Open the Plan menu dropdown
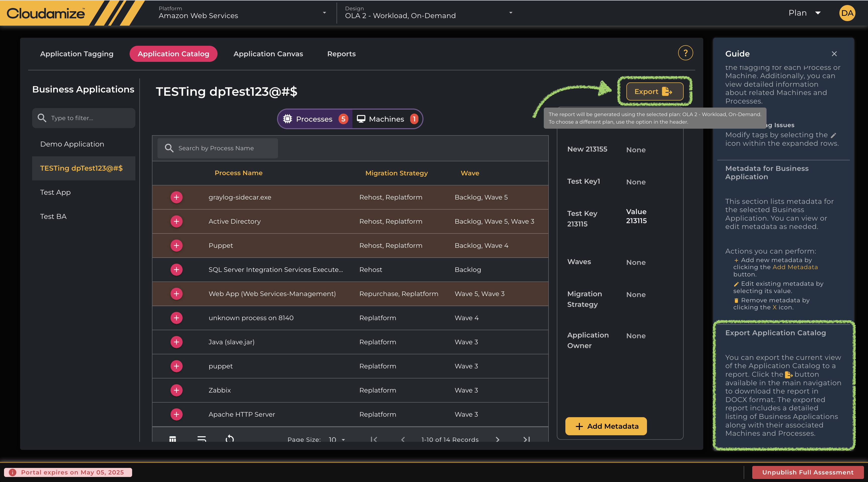Image resolution: width=868 pixels, height=482 pixels. point(804,13)
